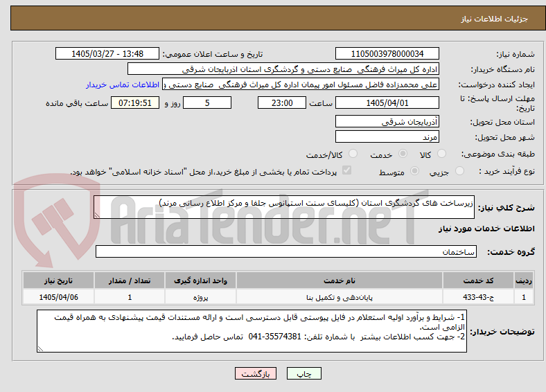Click the اطلاعات خدمات مورد نیاز section heading
546x392 pixels.
point(486,229)
